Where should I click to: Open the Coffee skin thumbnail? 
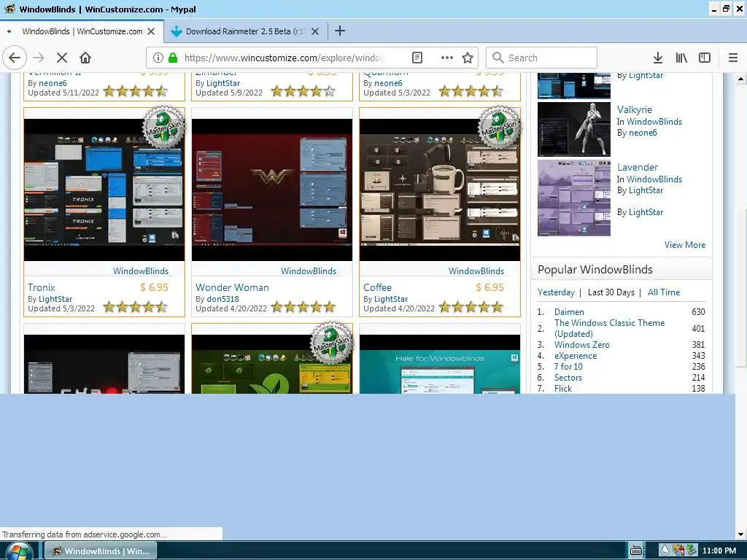(x=440, y=190)
